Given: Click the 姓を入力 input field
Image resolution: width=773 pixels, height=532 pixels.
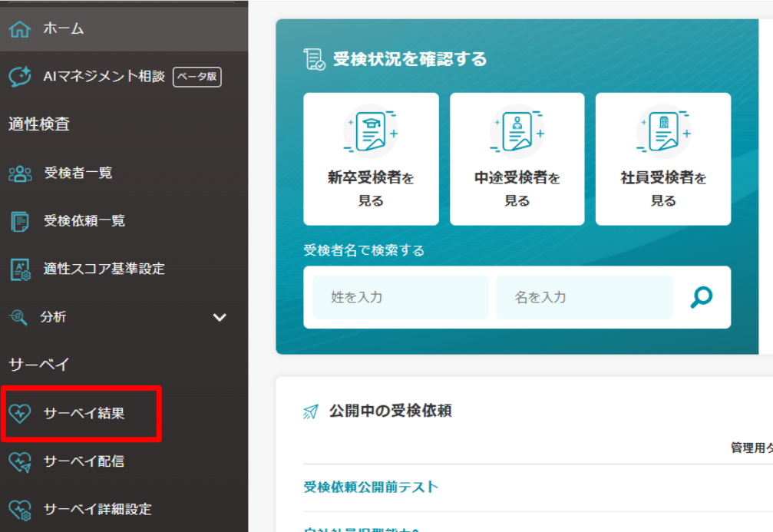Looking at the screenshot, I should click(400, 297).
